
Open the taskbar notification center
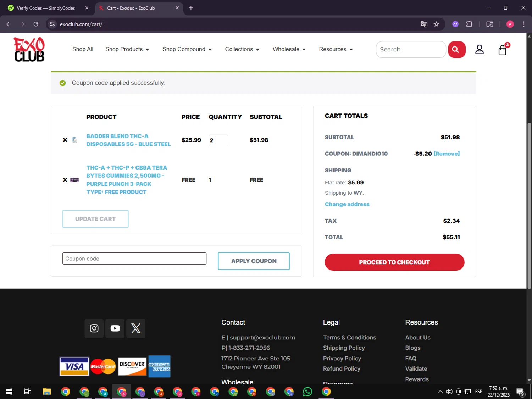click(520, 392)
